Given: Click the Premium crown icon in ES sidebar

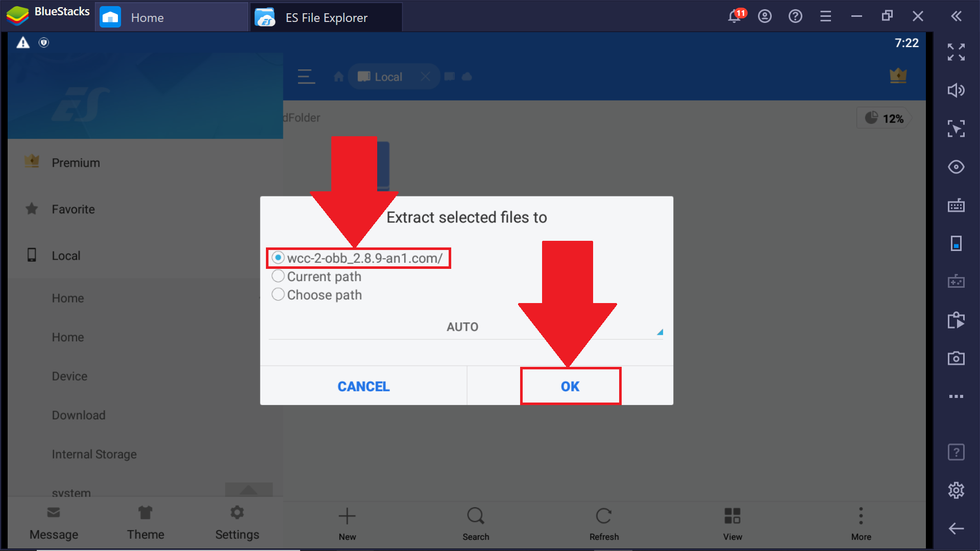Looking at the screenshot, I should tap(31, 162).
